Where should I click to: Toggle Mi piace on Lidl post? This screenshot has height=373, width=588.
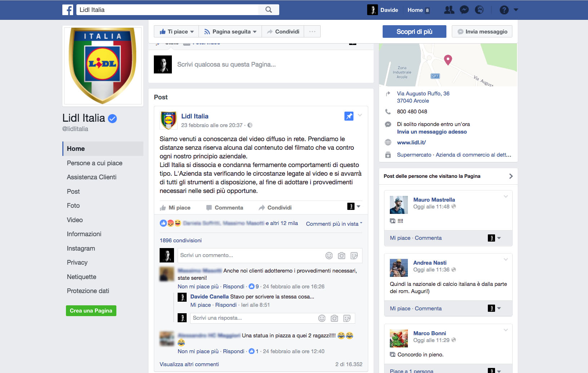[175, 208]
